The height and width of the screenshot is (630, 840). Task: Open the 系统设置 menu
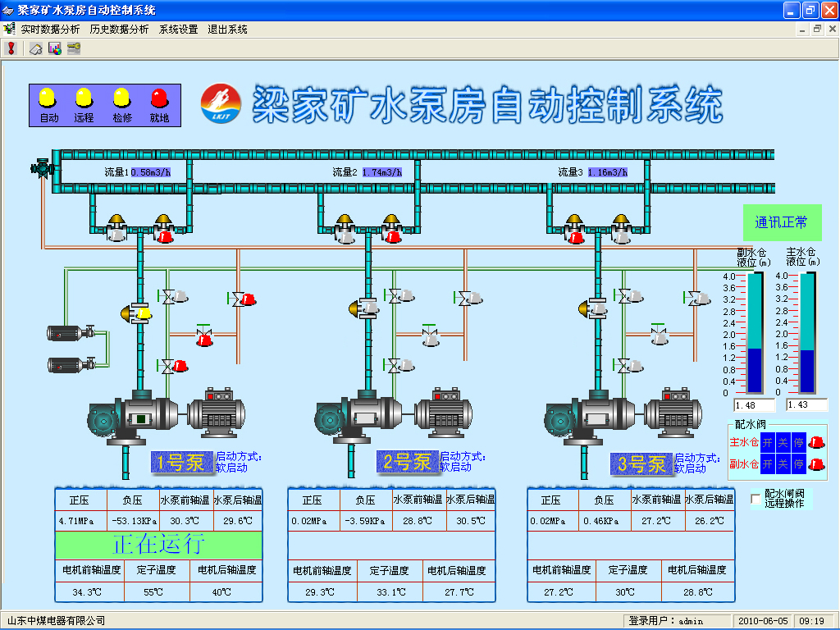[x=178, y=30]
